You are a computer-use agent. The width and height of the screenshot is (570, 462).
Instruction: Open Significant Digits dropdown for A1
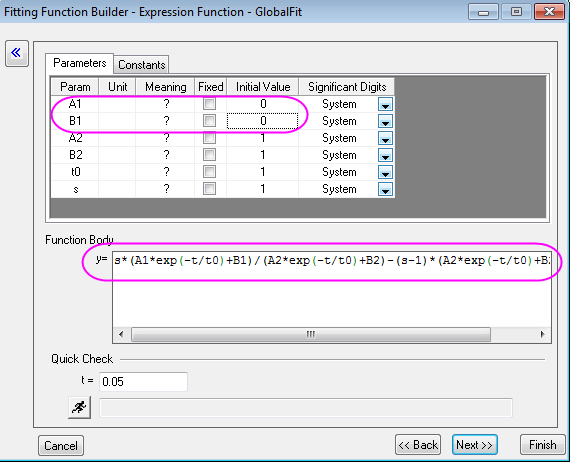click(385, 105)
